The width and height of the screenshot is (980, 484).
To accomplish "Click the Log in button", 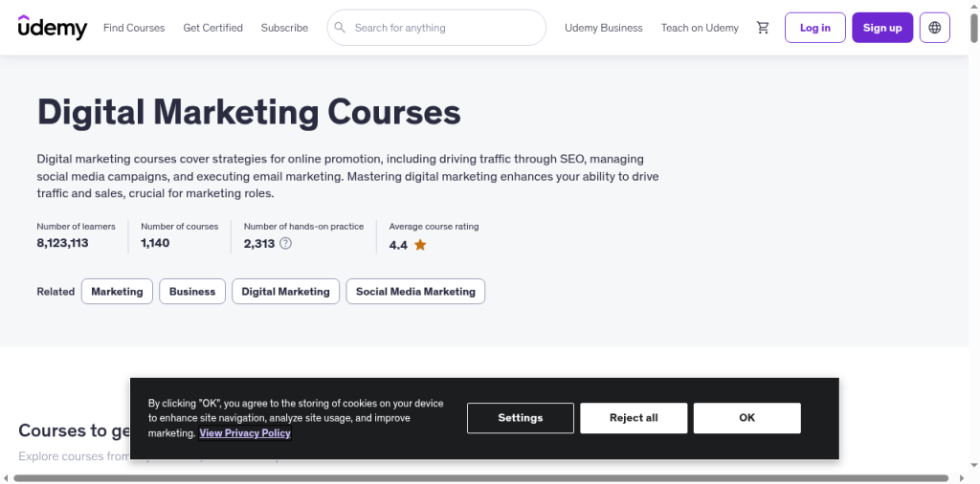I will tap(815, 28).
